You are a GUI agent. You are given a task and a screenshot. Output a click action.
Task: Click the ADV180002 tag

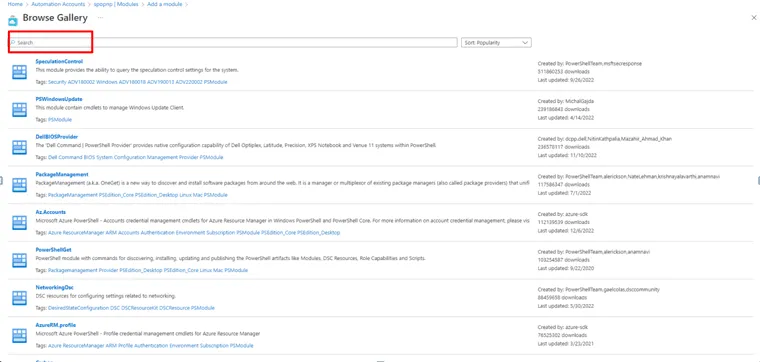pyautogui.click(x=81, y=82)
